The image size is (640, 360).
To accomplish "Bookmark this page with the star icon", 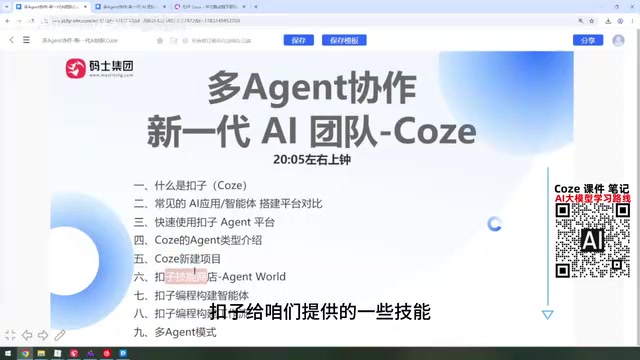I will [591, 21].
